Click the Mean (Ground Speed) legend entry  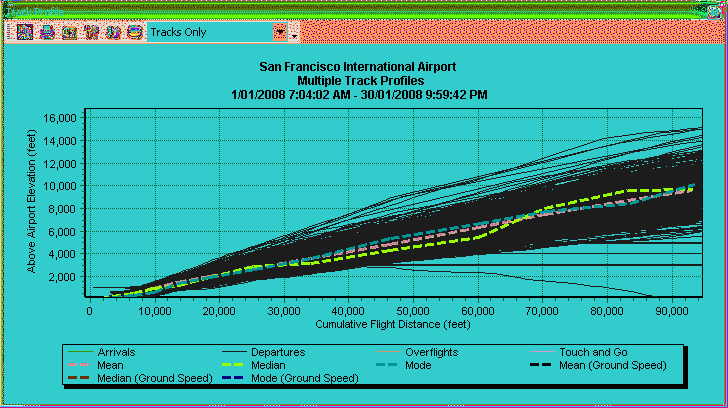598,365
